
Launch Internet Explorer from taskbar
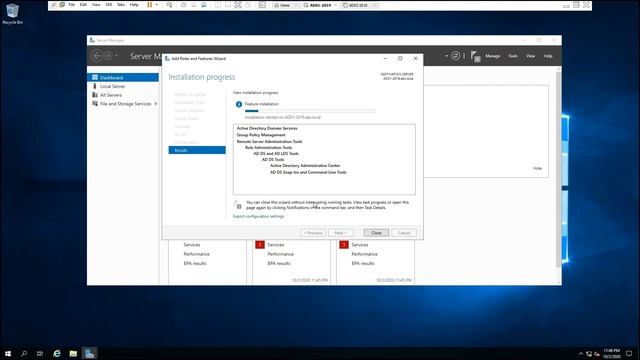(57, 353)
